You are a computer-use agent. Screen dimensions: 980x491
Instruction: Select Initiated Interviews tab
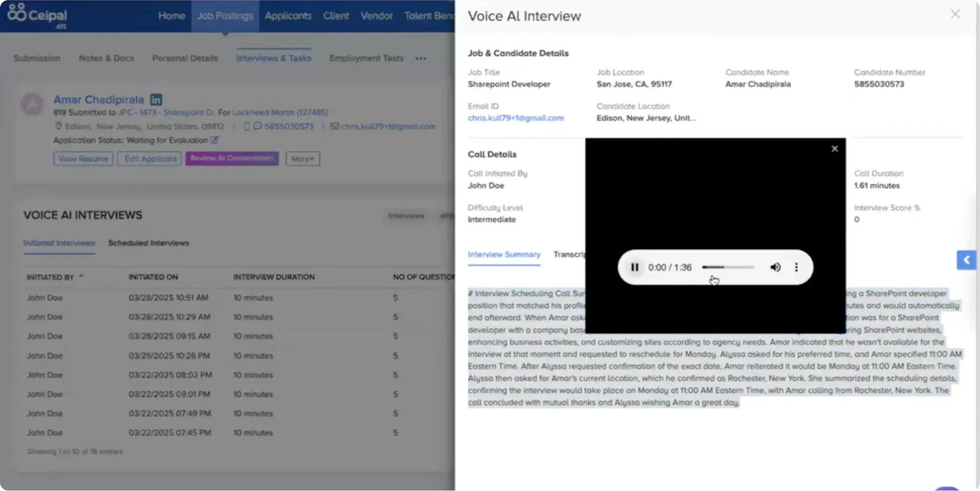pyautogui.click(x=59, y=243)
